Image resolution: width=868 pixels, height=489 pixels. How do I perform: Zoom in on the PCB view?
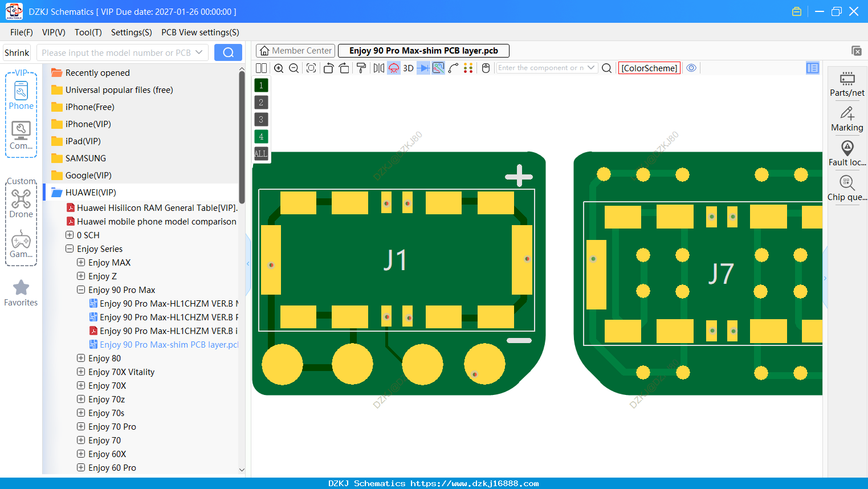(279, 68)
